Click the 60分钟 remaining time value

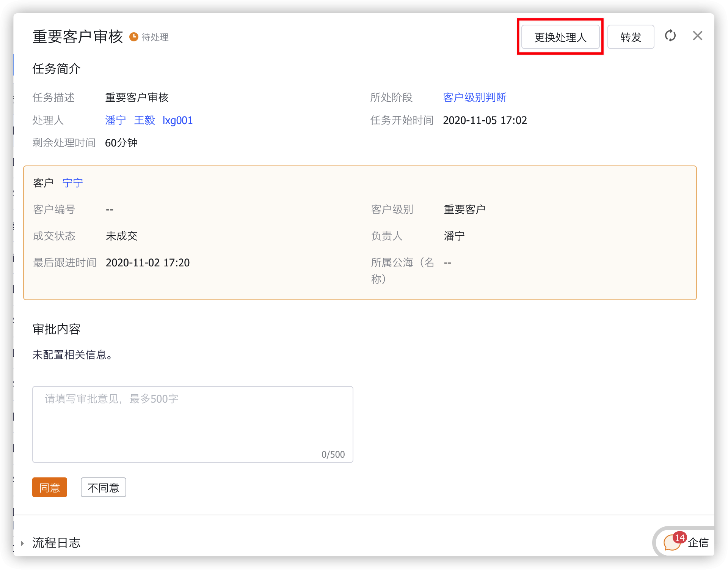(x=121, y=143)
